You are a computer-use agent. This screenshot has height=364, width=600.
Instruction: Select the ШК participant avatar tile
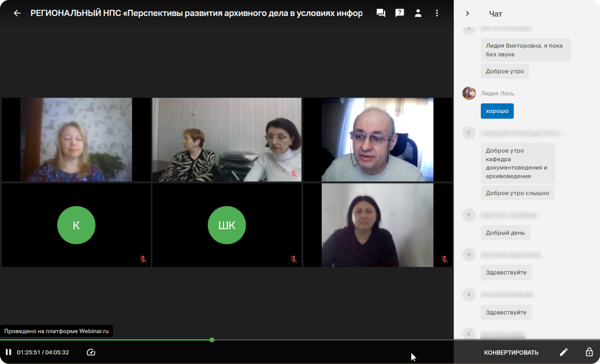tap(227, 225)
